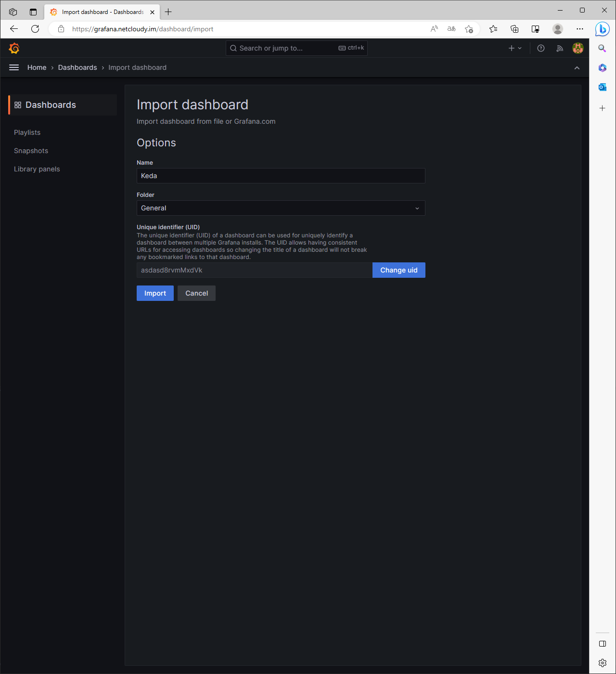Image resolution: width=616 pixels, height=674 pixels.
Task: Click the Grafana logo icon
Action: 14,48
